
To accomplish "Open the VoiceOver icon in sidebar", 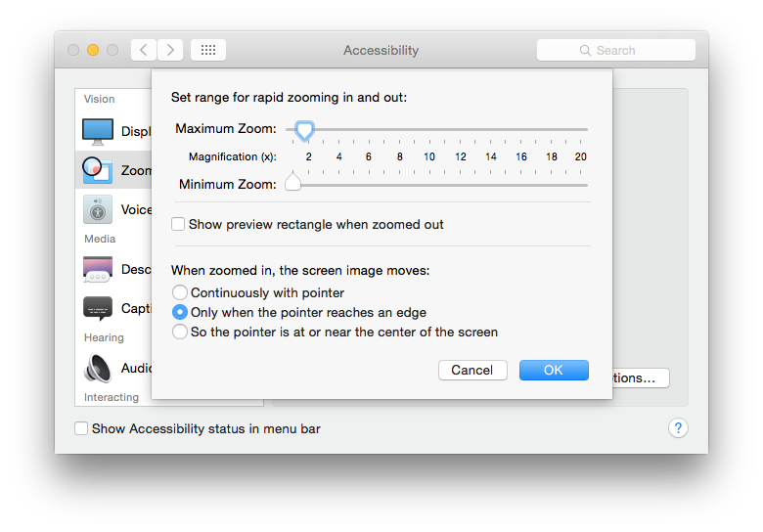I will pyautogui.click(x=98, y=209).
